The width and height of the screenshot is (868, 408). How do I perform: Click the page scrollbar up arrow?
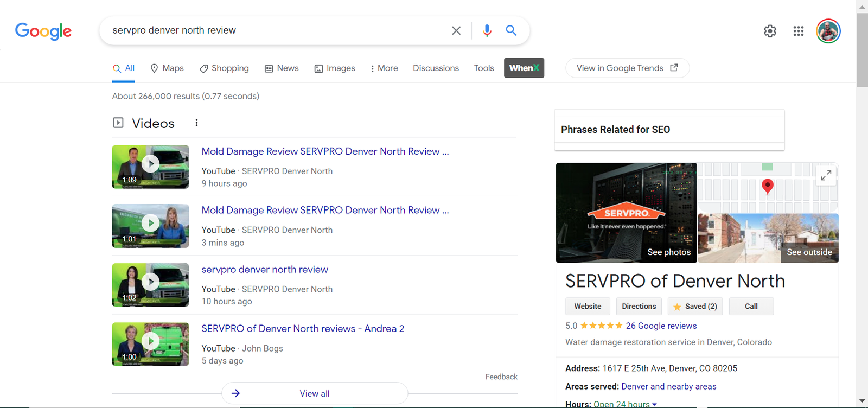click(862, 7)
